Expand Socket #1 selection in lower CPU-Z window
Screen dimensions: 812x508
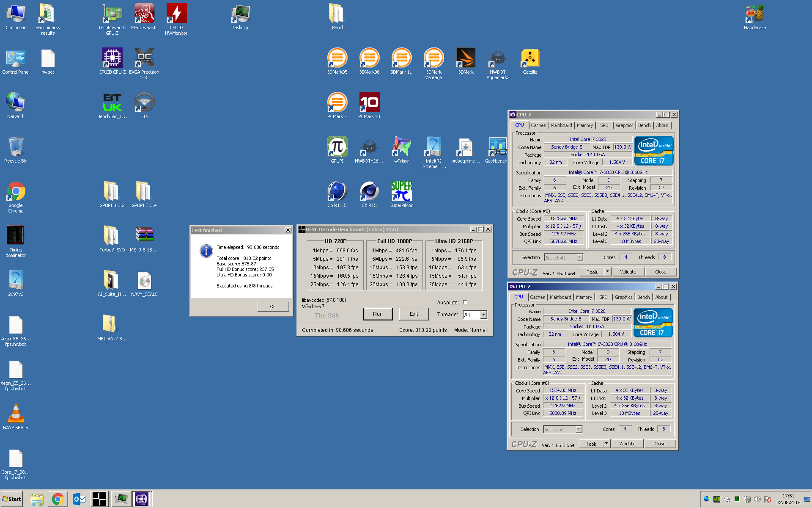pos(579,429)
